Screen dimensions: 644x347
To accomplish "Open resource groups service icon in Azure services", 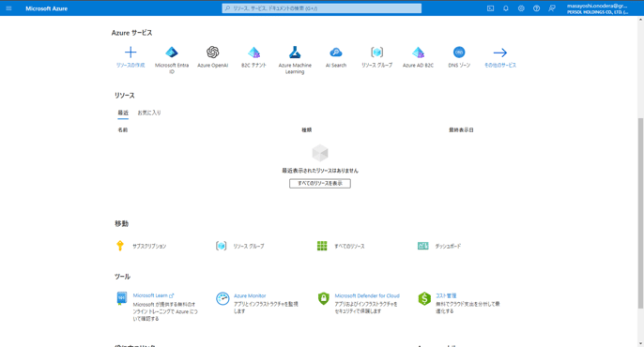I will point(377,53).
